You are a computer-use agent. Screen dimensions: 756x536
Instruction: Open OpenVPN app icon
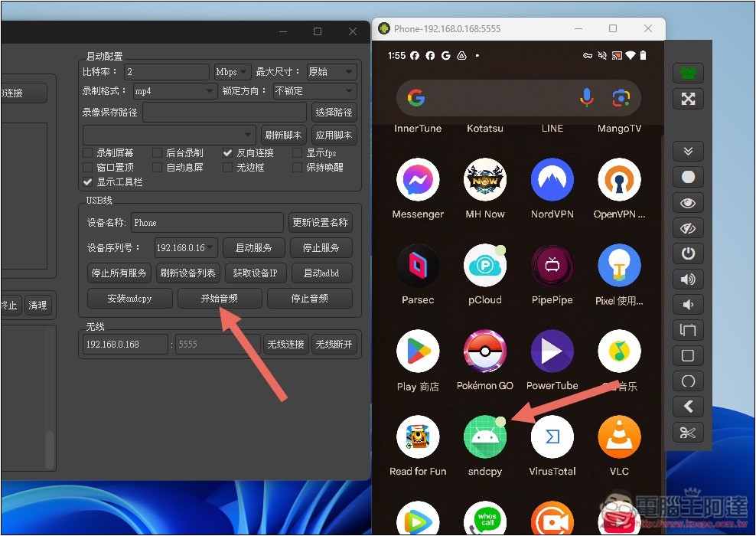point(619,179)
